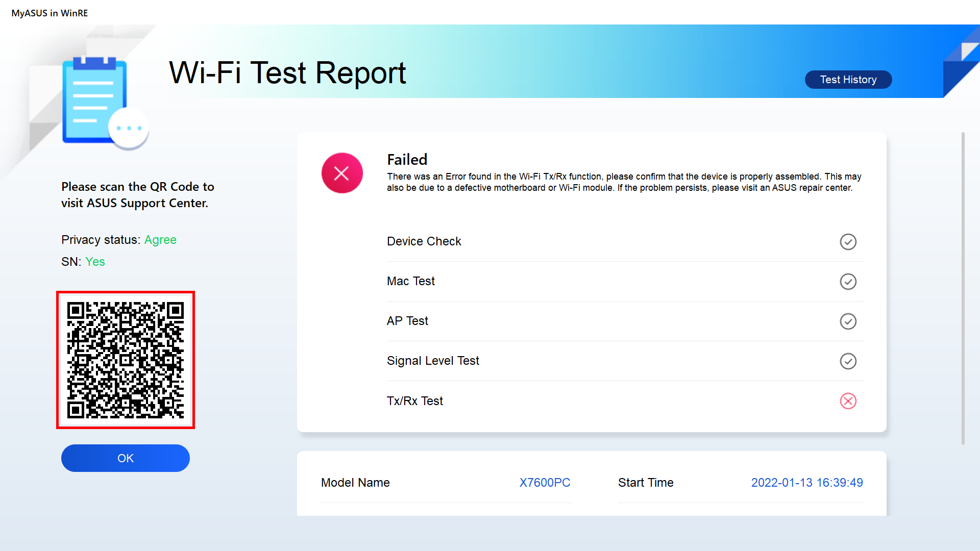Click the Tx/Rx error description paragraph
Screen dimensions: 980x551
(x=624, y=182)
